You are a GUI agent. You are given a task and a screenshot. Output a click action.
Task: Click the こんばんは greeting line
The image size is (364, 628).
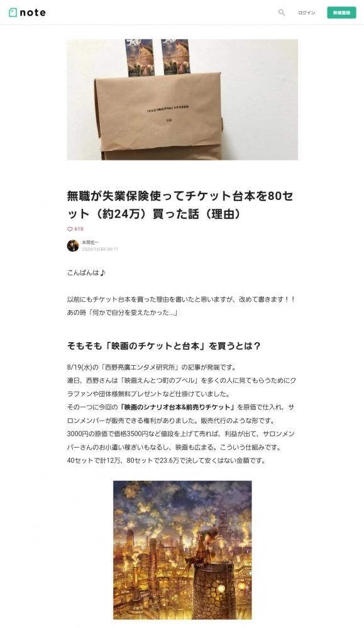pos(86,273)
